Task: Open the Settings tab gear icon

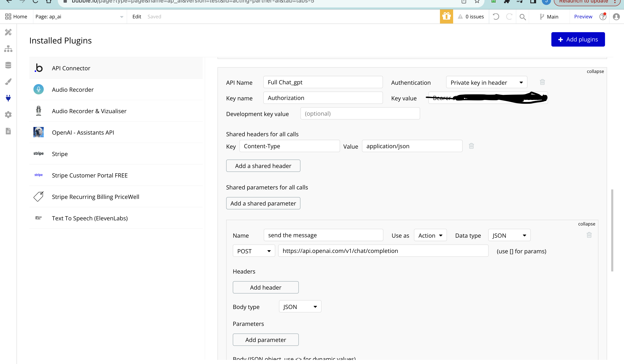Action: pyautogui.click(x=8, y=114)
